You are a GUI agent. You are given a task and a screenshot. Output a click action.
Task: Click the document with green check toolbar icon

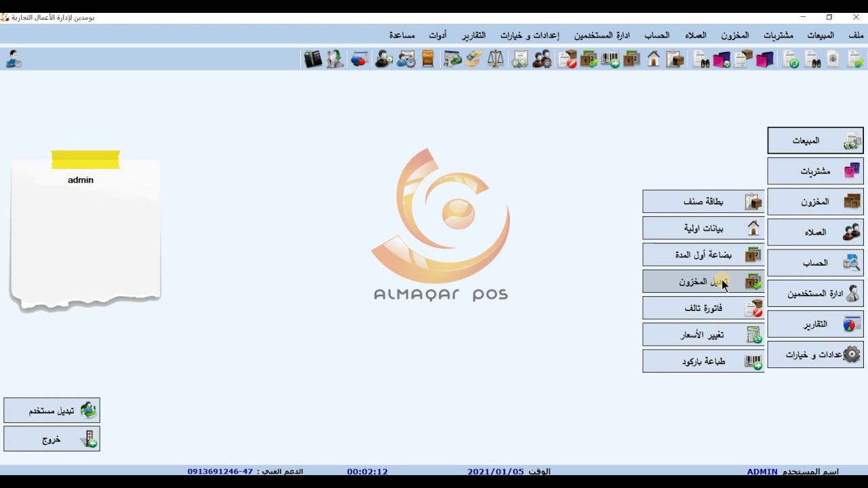coord(855,60)
